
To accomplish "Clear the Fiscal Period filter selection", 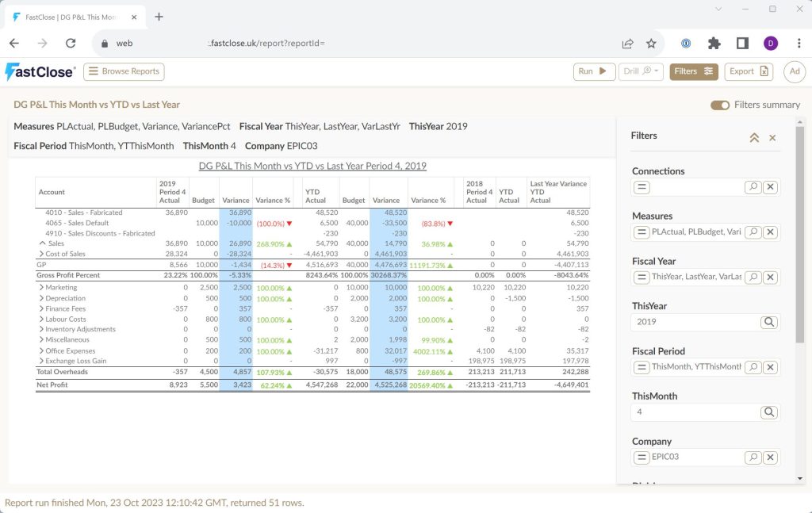I will click(770, 367).
